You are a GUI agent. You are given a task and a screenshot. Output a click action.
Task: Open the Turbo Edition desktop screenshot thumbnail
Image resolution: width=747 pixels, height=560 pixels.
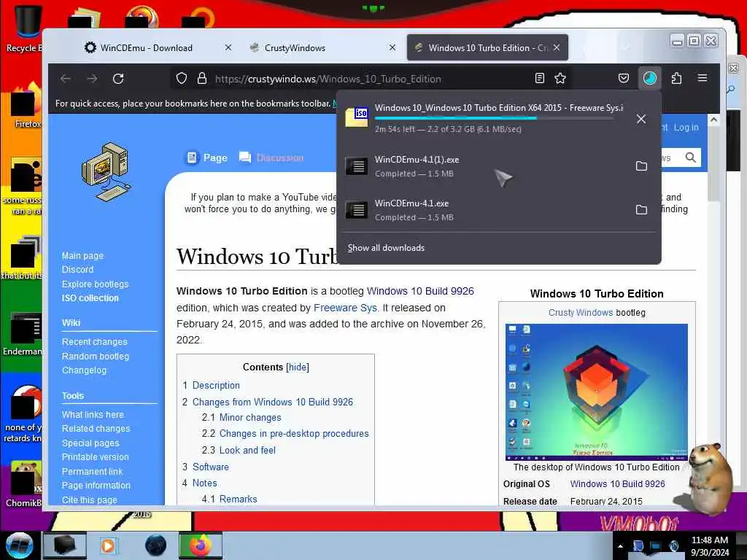coord(597,392)
